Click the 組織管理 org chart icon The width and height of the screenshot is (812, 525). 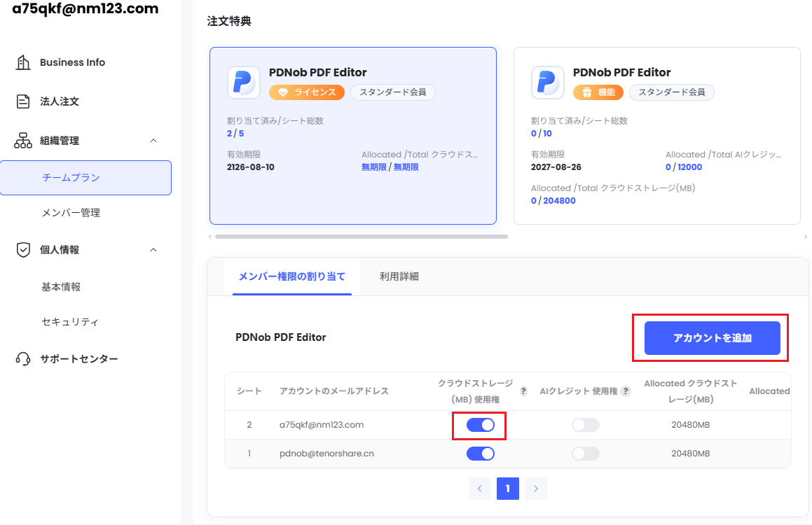[x=23, y=141]
